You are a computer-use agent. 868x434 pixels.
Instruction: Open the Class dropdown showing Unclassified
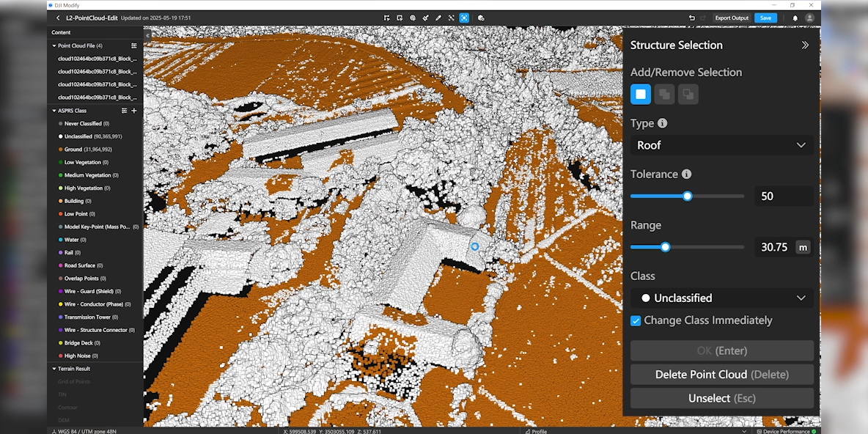pyautogui.click(x=721, y=298)
